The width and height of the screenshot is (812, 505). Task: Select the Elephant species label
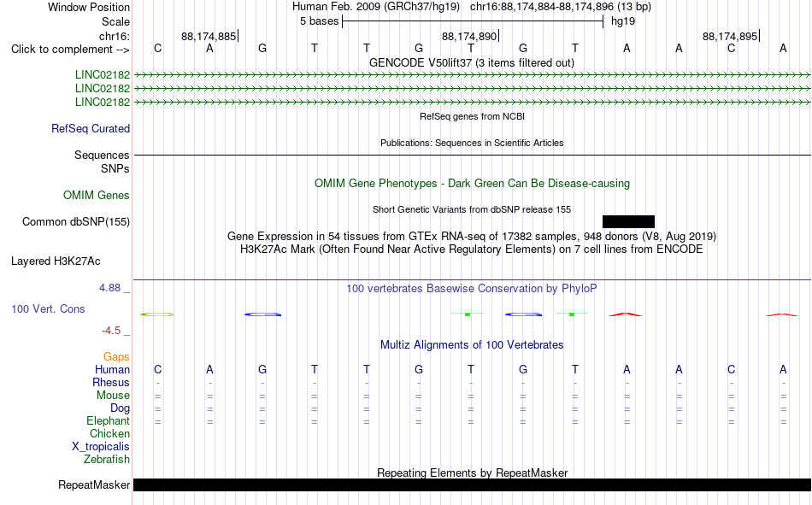click(x=108, y=420)
